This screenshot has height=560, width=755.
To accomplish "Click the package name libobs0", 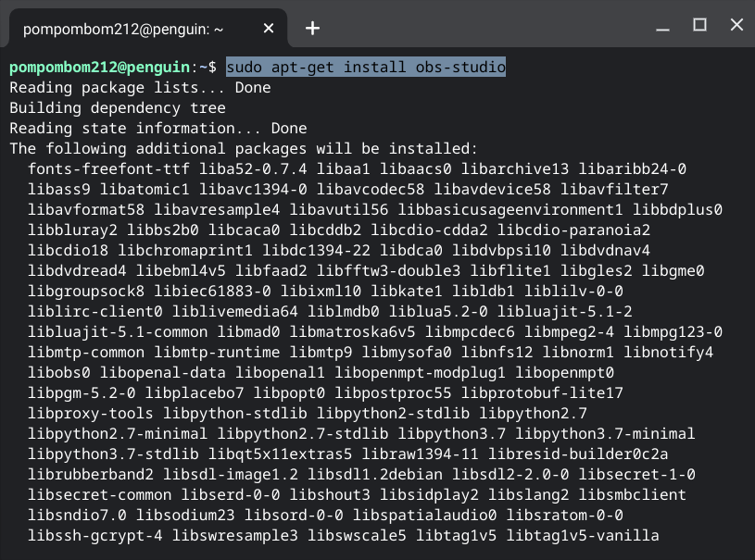I will [59, 372].
